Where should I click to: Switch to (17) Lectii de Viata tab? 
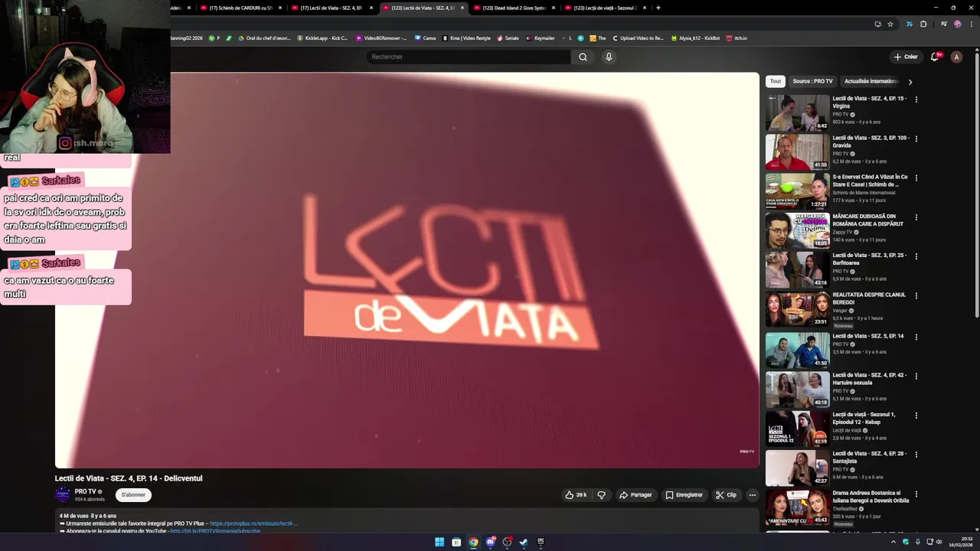click(x=332, y=8)
